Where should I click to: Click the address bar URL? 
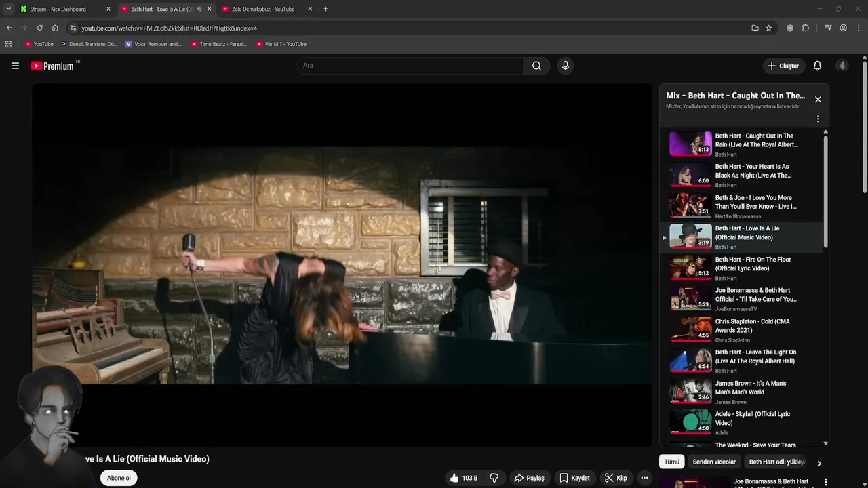[170, 28]
